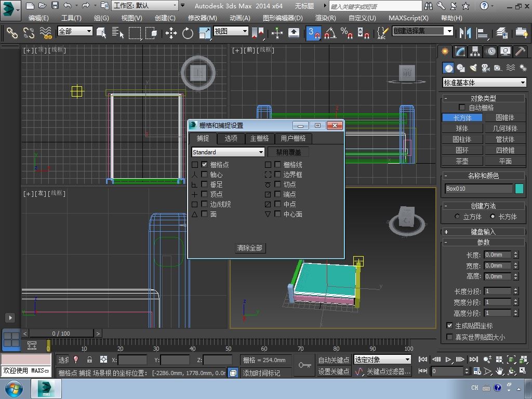
Task: Open the 全部 selection filter dropdown
Action: point(75,31)
